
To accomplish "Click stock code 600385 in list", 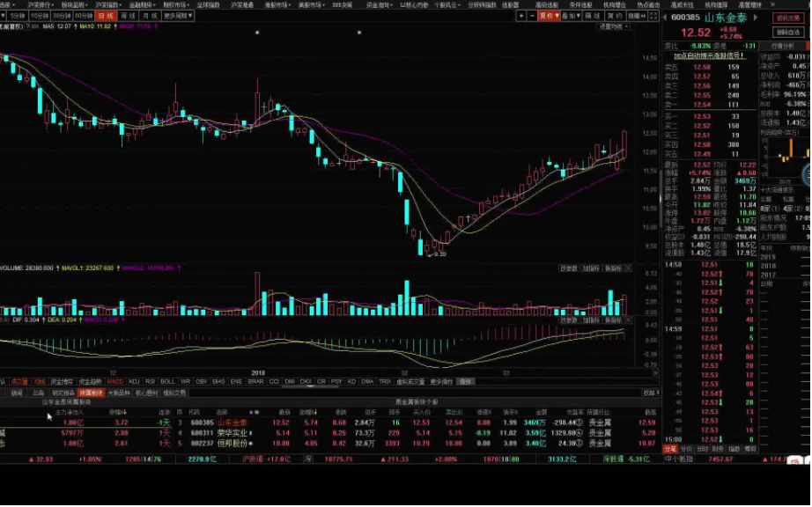I will coord(202,422).
